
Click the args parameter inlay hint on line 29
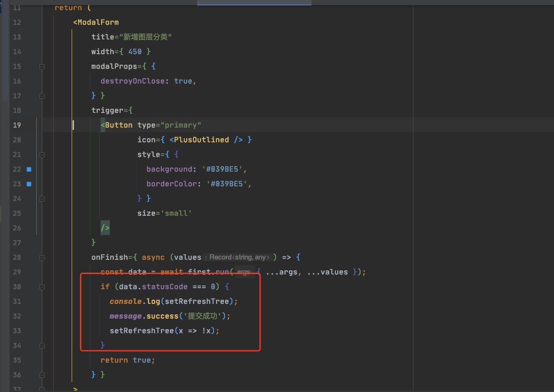pyautogui.click(x=244, y=272)
